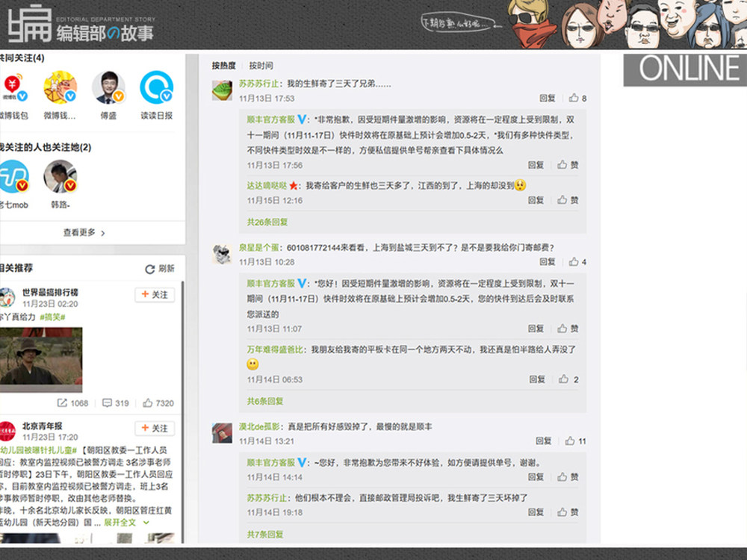Open 世界最搞排行榜 profile avatar
Screen dimensions: 747x560
point(7,298)
